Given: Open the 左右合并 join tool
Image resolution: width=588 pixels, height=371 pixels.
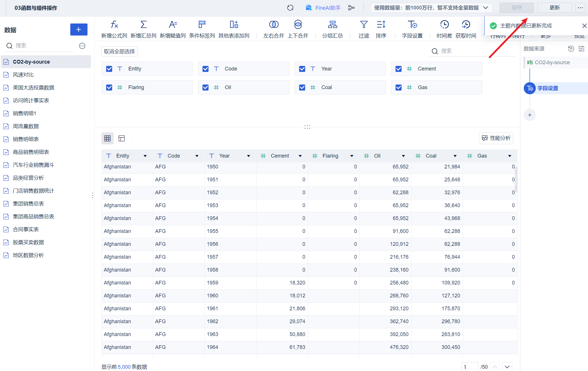Looking at the screenshot, I should (x=274, y=25).
